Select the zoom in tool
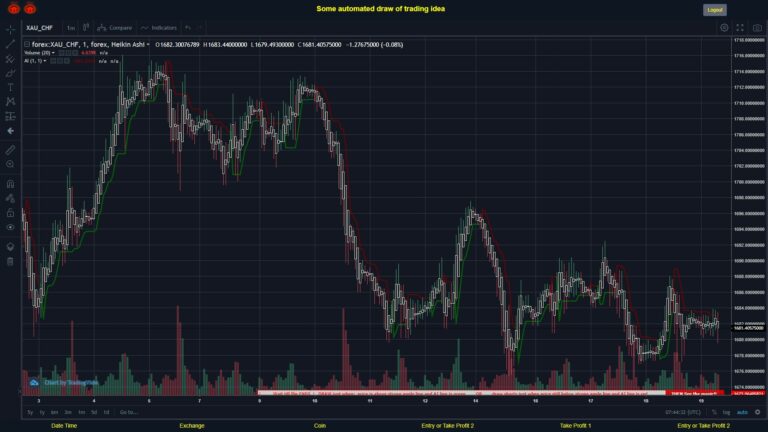The width and height of the screenshot is (768, 432). click(x=10, y=164)
